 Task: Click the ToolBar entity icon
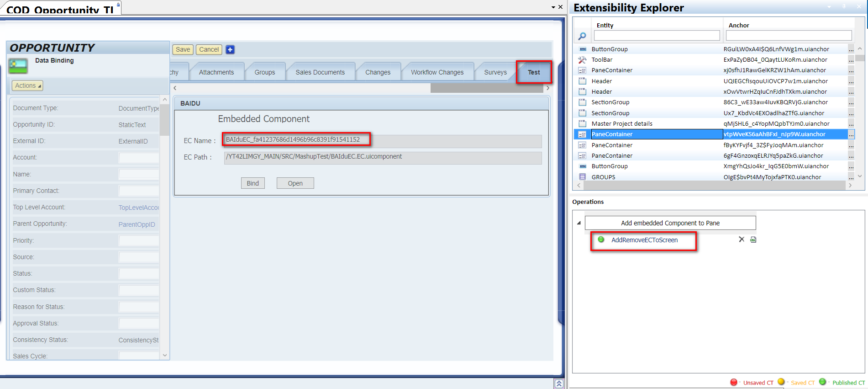[x=582, y=60]
